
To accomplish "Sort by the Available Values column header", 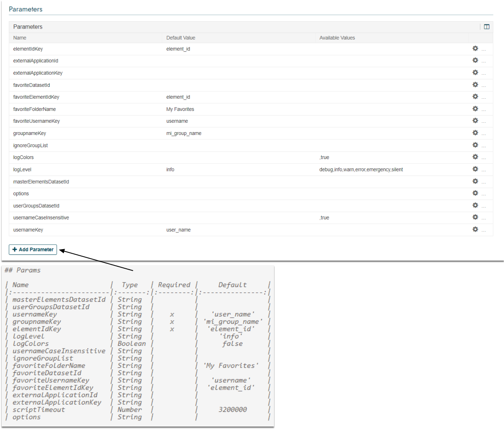I will 337,38.
